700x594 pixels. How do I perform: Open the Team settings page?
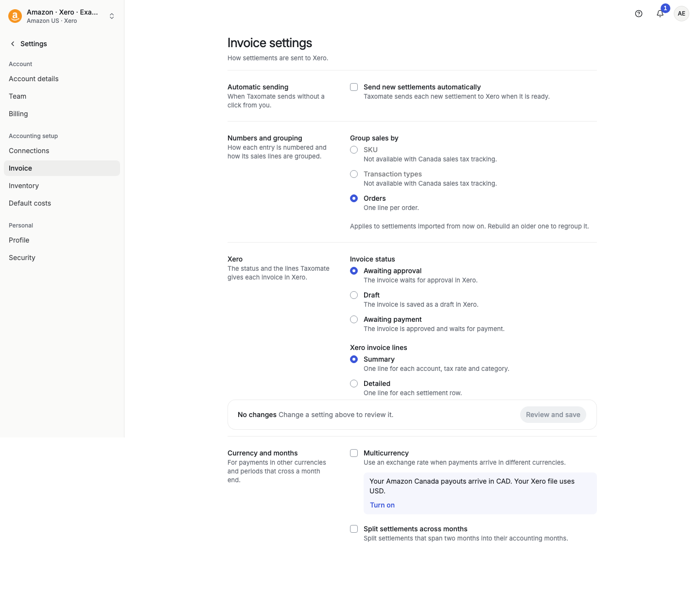click(x=62, y=96)
